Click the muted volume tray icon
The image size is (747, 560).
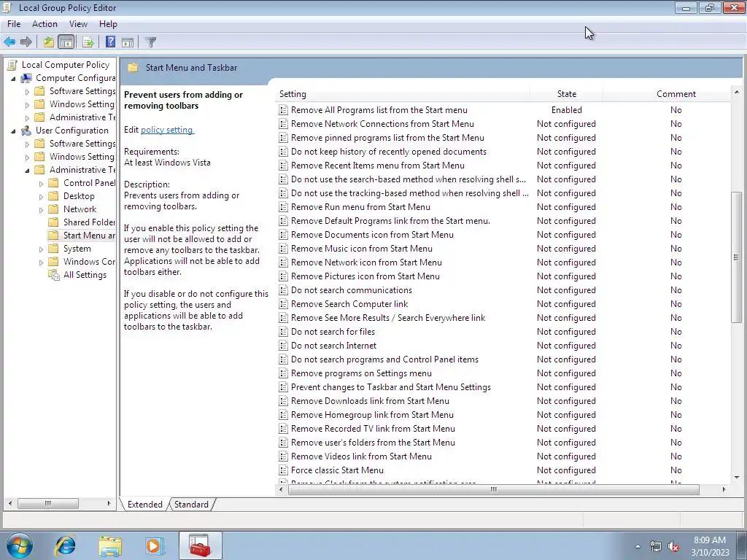point(673,547)
